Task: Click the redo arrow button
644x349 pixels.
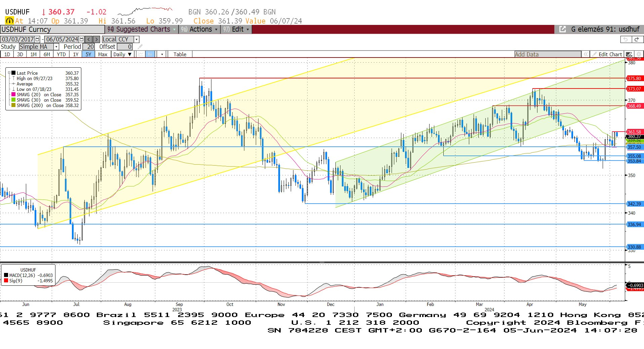Action: (637, 39)
